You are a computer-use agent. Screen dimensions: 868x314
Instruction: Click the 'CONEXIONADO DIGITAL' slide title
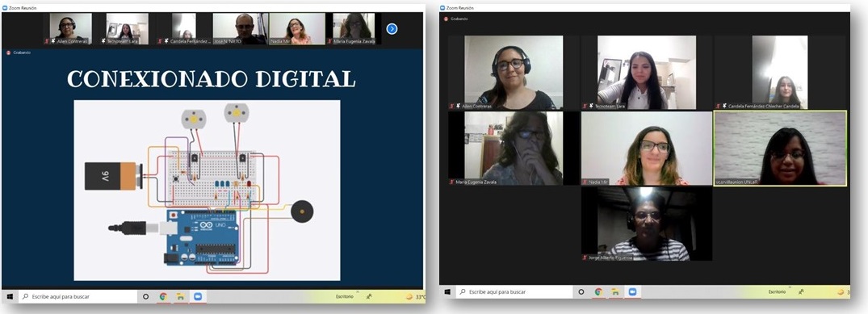point(212,78)
